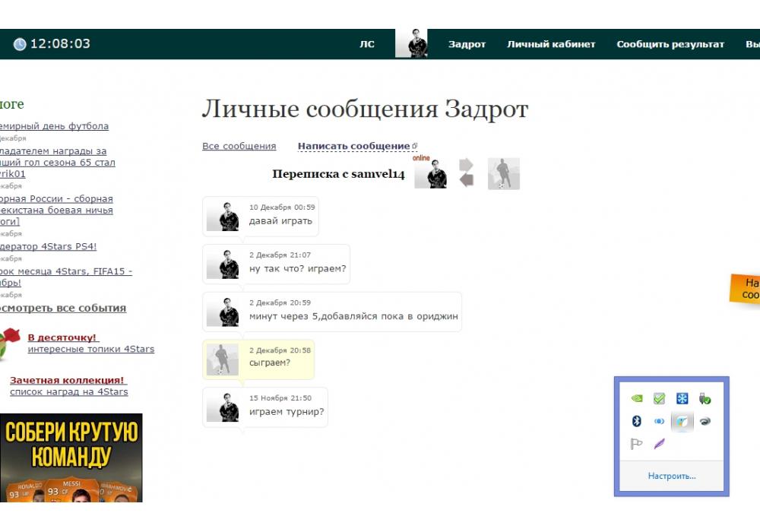760x532 pixels.
Task: Open 'Личный кабинет' in top navigation
Action: pos(551,44)
